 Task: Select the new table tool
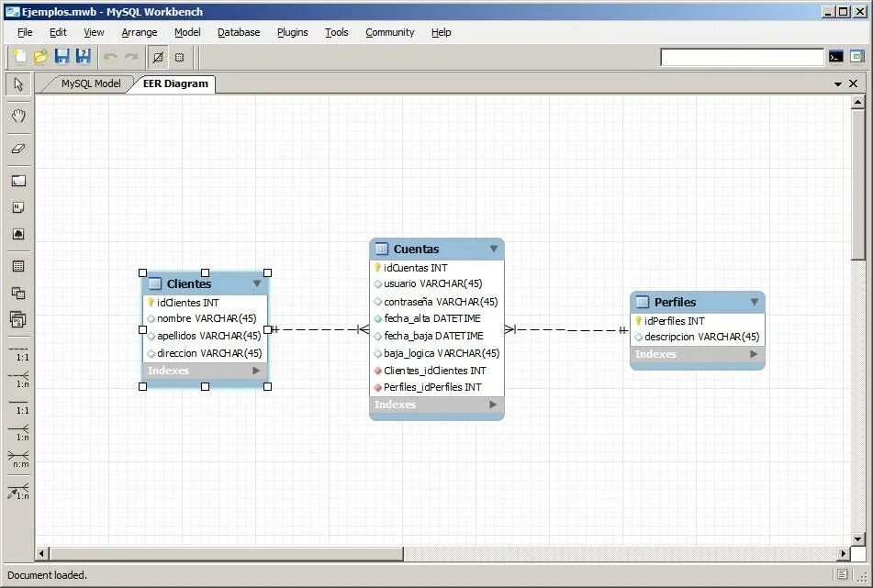(18, 266)
